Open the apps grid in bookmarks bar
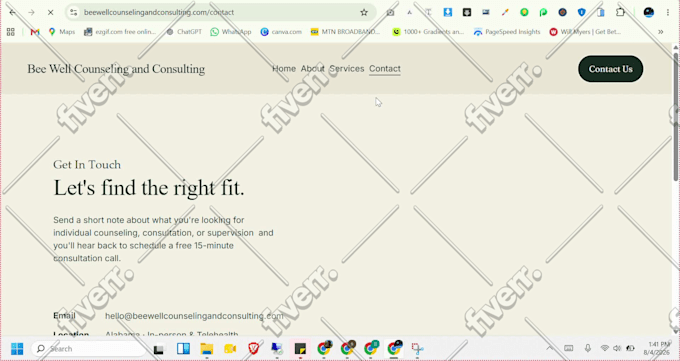 click(x=10, y=32)
